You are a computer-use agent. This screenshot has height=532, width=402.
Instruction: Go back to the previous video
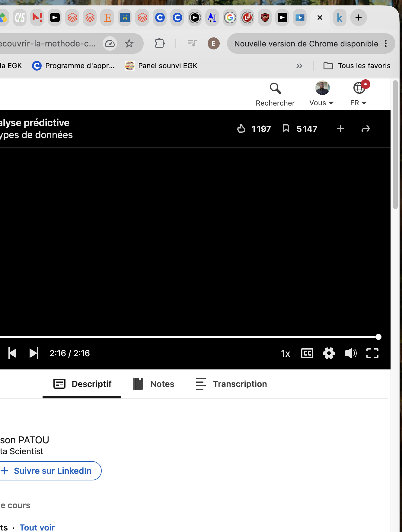[12, 353]
